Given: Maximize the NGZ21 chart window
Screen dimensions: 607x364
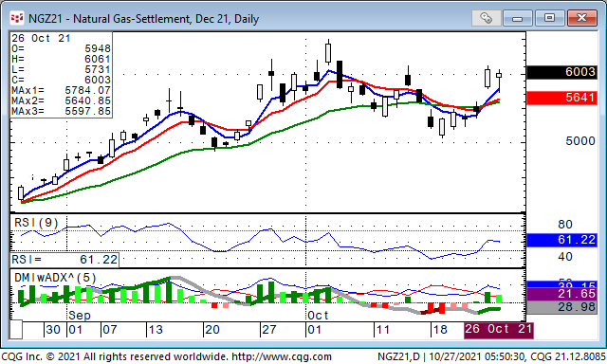Looking at the screenshot, I should pos(549,18).
